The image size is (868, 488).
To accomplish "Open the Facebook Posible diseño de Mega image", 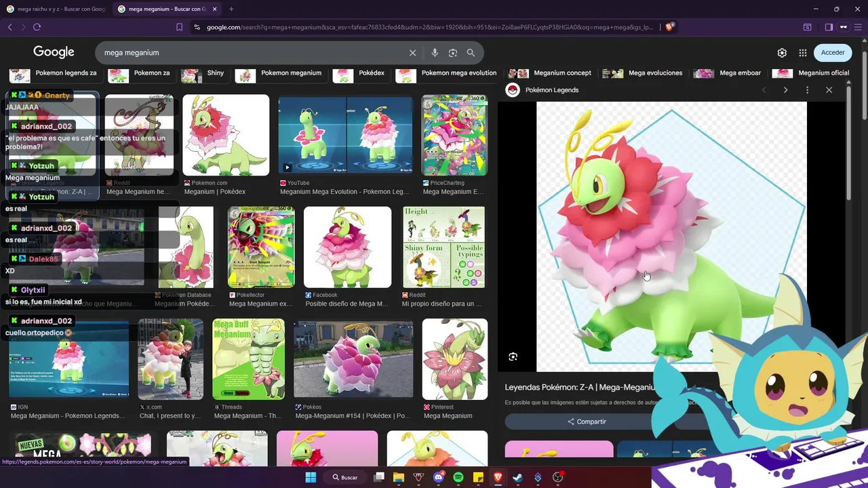I will coord(347,247).
